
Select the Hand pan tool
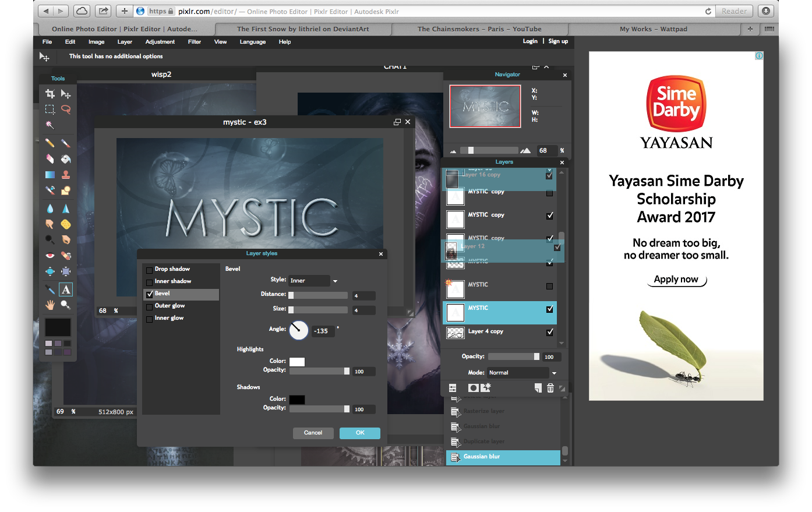[x=50, y=305]
